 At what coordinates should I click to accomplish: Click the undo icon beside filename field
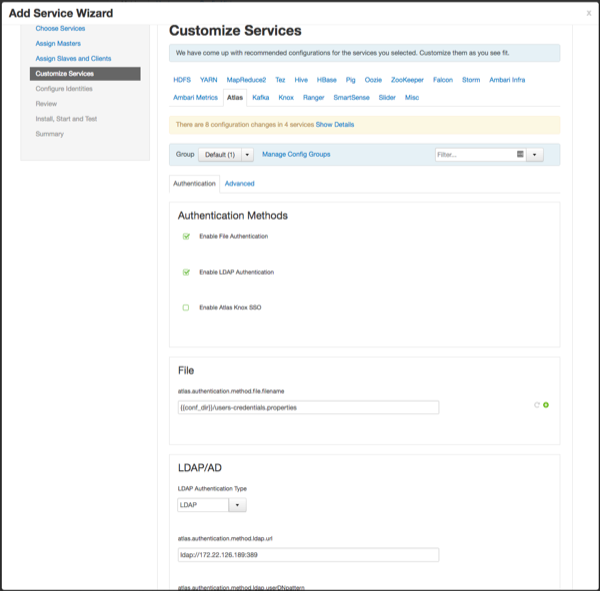point(537,405)
